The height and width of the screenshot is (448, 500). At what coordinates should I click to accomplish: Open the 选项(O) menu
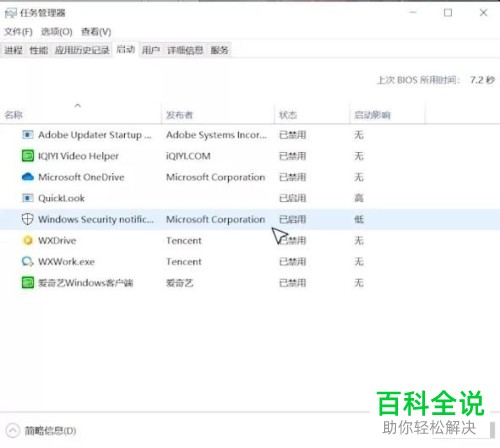(x=57, y=32)
